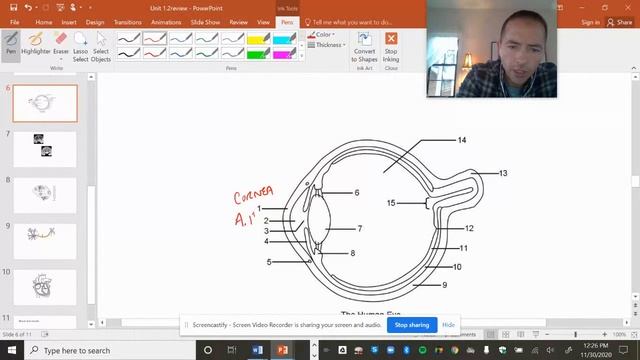Open the Color dropdown for pens
Viewport: 640px width, 360px height.
click(x=321, y=35)
